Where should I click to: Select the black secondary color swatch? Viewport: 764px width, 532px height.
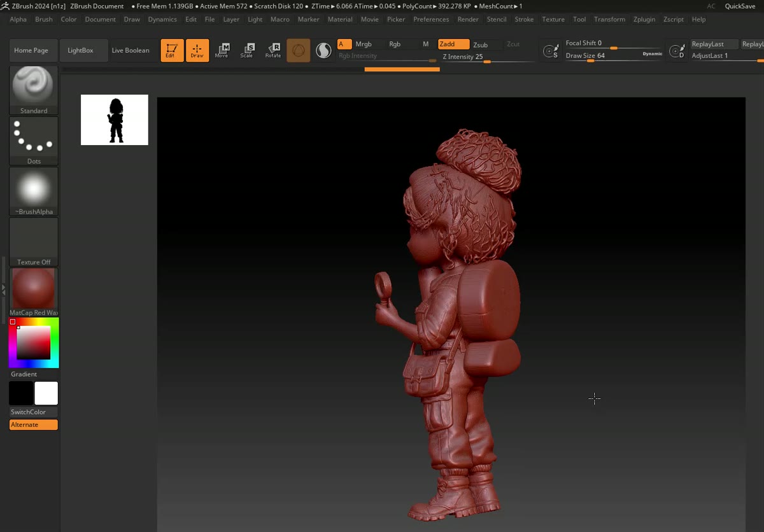pos(21,393)
